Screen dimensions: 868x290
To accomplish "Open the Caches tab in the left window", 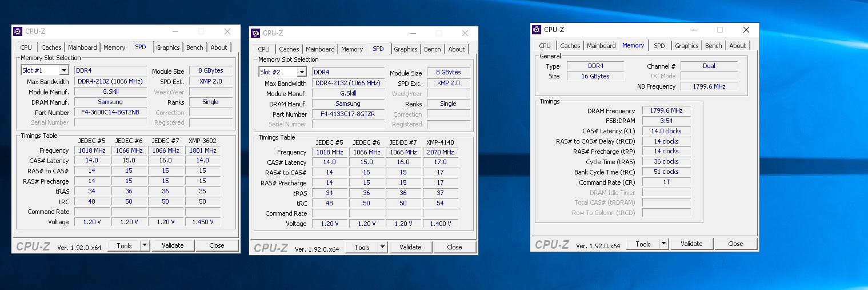I will (51, 47).
